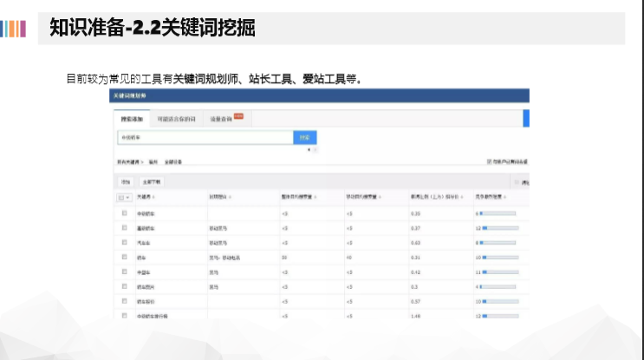The height and width of the screenshot is (360, 644).
Task: Tick the checkbox in the first keyword row
Action: (125, 213)
